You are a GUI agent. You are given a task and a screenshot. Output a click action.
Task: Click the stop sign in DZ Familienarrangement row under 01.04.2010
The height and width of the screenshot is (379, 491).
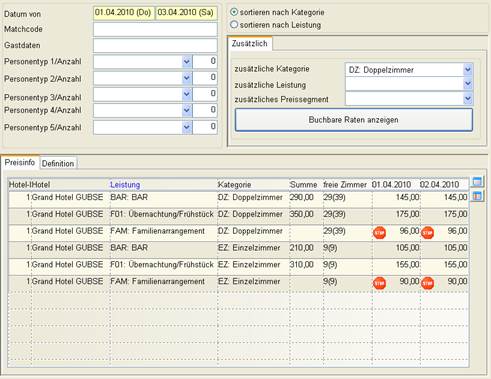point(379,232)
